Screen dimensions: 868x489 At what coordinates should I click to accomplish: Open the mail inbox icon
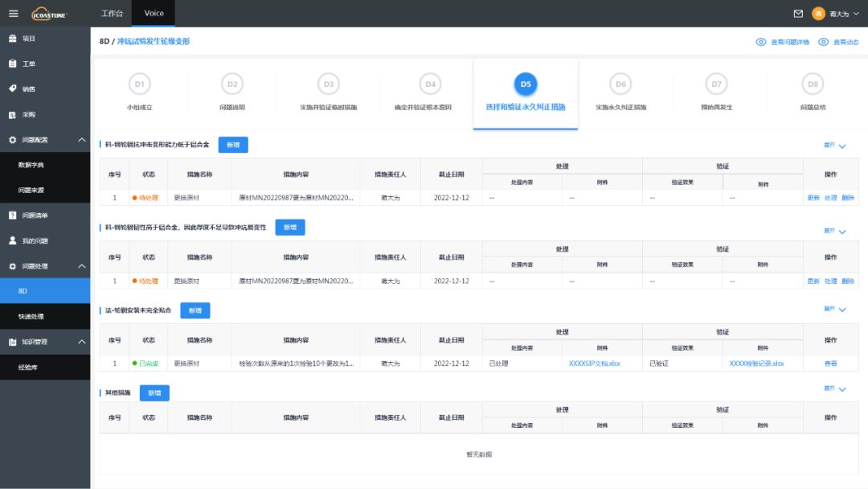coord(798,14)
